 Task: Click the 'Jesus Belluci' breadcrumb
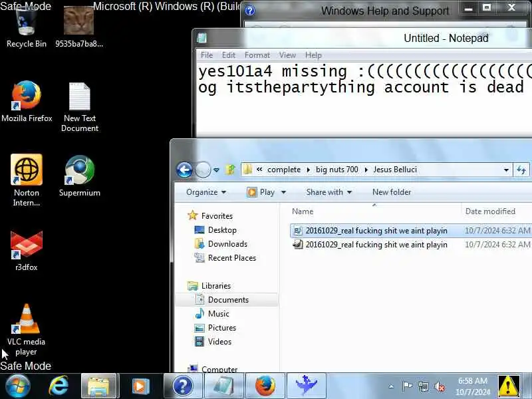pos(395,170)
